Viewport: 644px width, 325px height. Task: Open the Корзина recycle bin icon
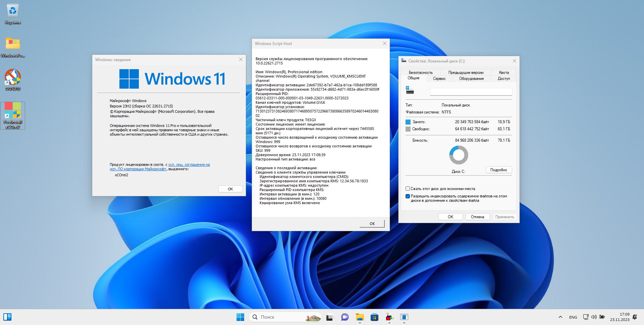click(x=13, y=11)
